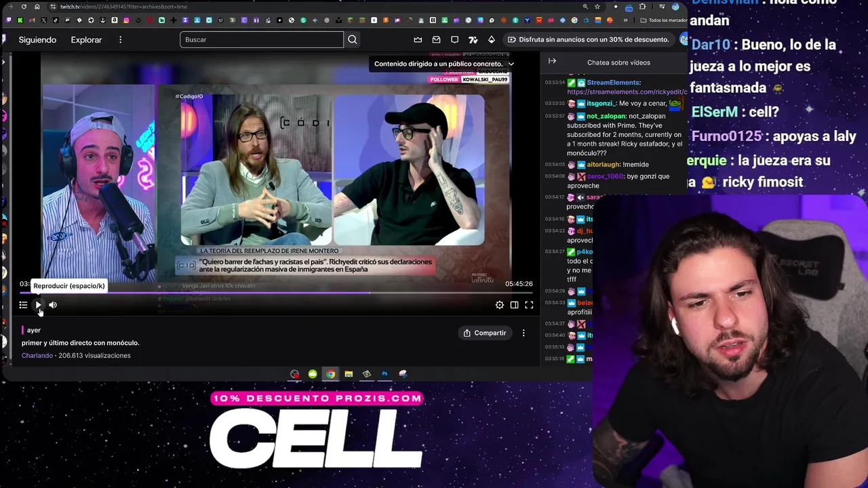
Task: Collapse the chat panel with arrow icon
Action: click(552, 61)
